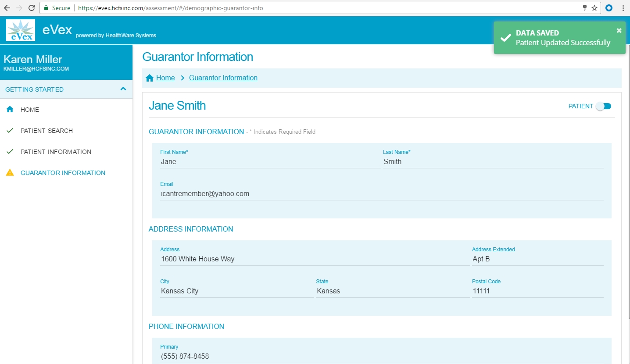Click the Guarantor Information breadcrumb link
Viewport: 630px width, 364px height.
point(223,78)
